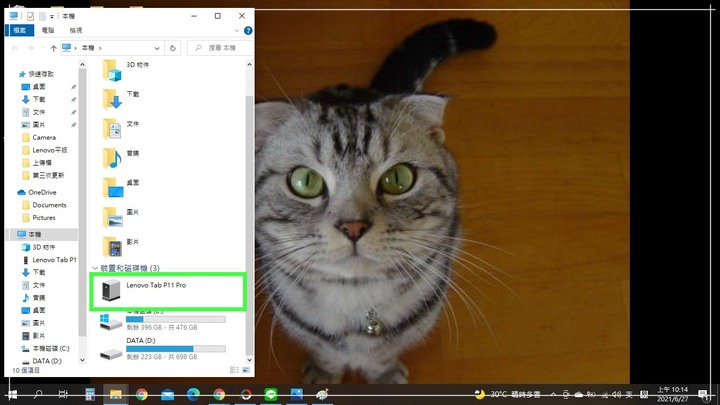Open pinned 下載 under 快速存取
Screen dimensions: 720x405
39,99
